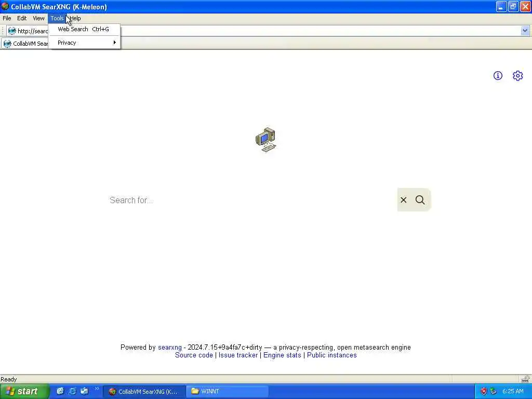
Task: Click the URL address field
Action: (x=268, y=31)
